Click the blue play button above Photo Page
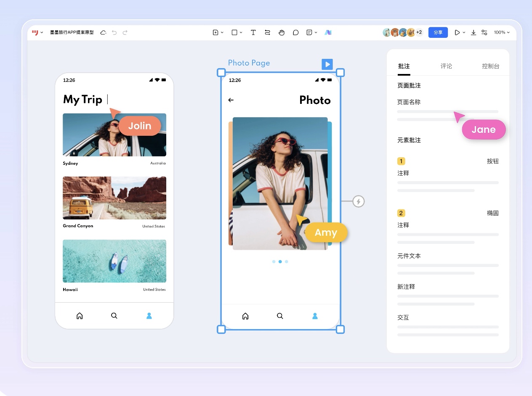532x396 pixels. coord(327,64)
